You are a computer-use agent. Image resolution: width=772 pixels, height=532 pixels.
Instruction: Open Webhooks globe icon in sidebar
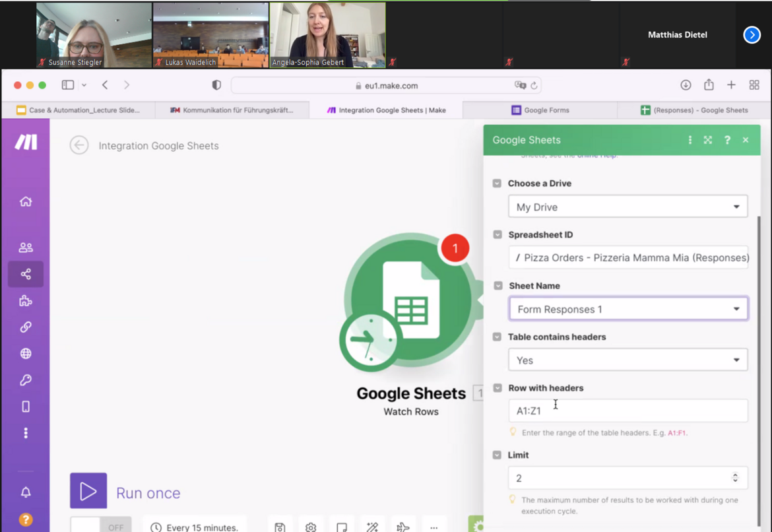coord(26,354)
